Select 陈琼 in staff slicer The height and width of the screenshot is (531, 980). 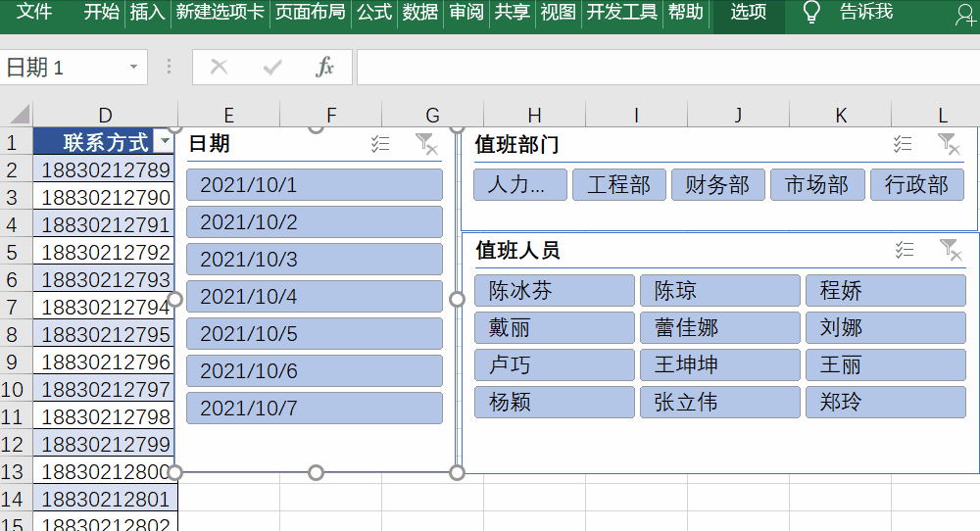point(720,291)
